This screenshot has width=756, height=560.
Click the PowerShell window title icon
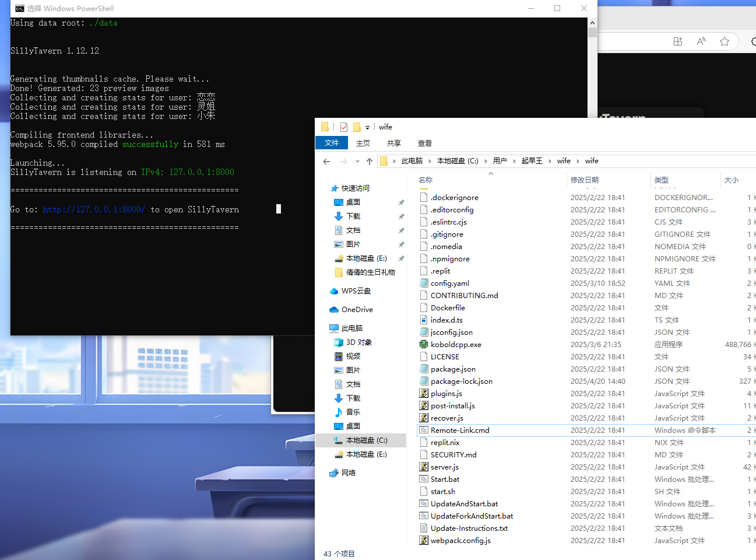[20, 8]
